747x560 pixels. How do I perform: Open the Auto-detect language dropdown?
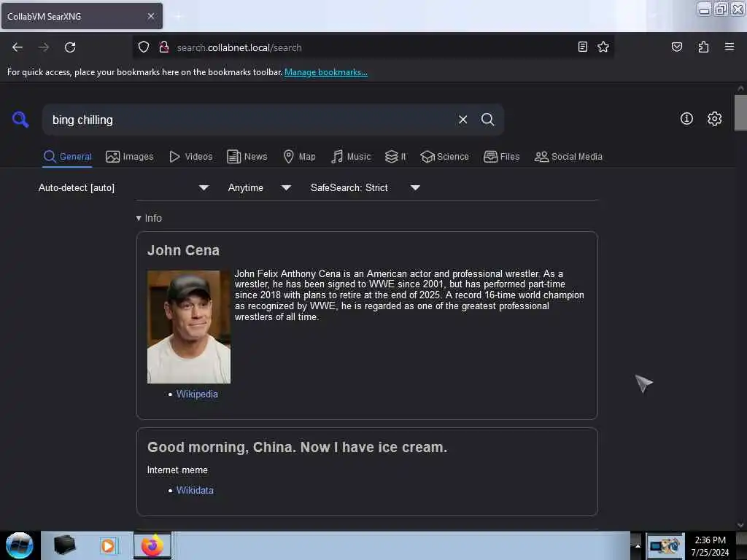click(x=123, y=187)
